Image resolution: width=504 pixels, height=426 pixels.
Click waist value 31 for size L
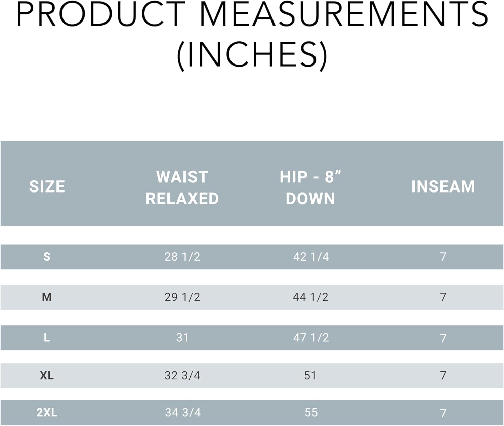(x=182, y=337)
